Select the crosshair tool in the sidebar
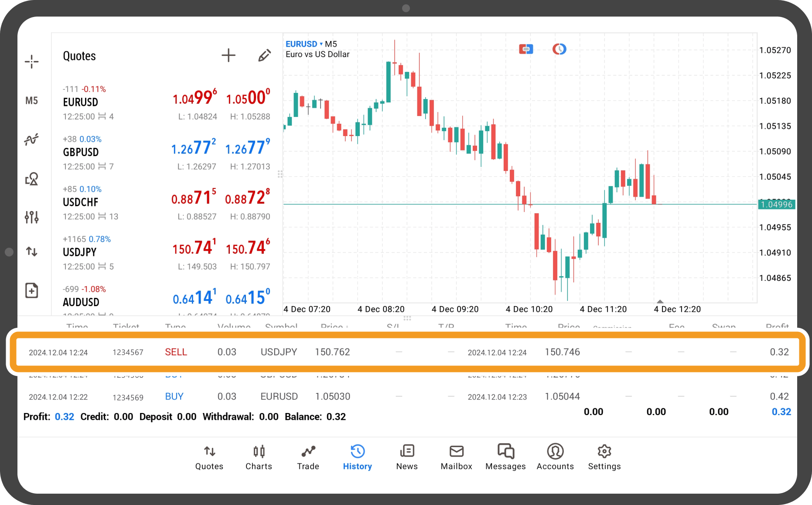Viewport: 812px width, 505px height. click(x=32, y=61)
